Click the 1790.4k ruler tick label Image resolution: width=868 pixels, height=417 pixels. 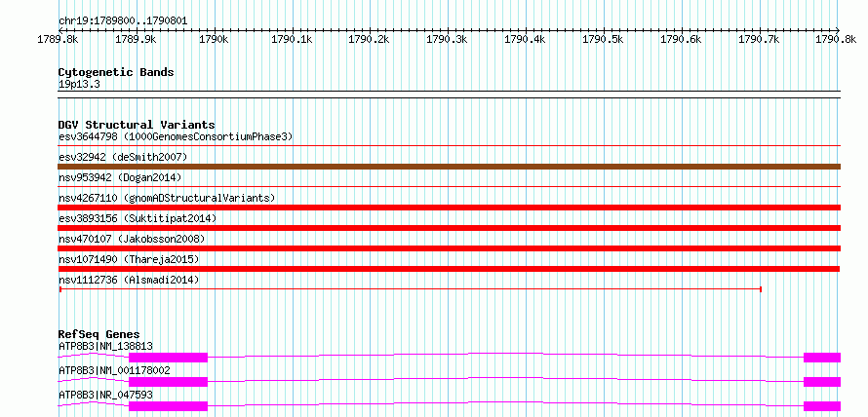[x=526, y=39]
